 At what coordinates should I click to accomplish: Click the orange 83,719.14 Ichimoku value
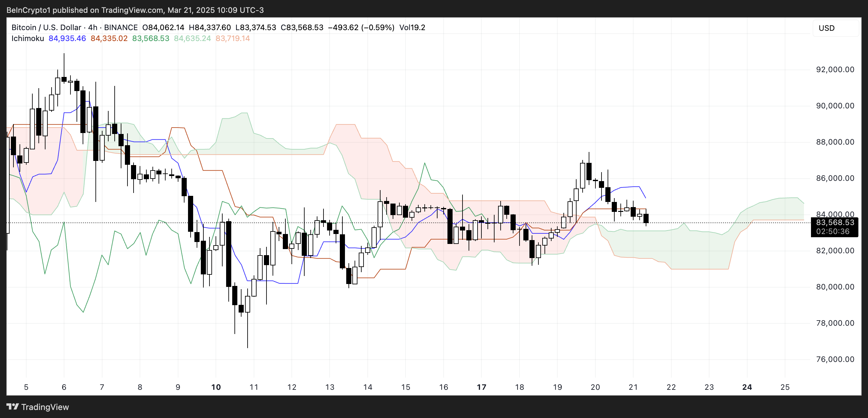coord(233,38)
